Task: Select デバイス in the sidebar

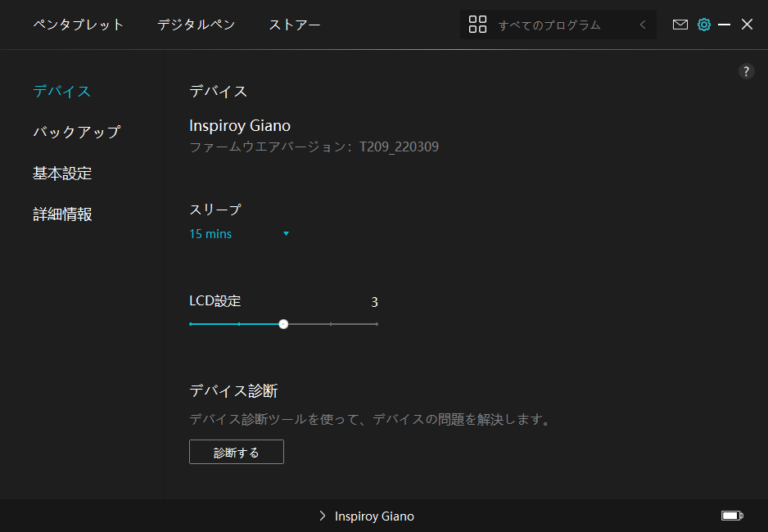Action: [x=61, y=91]
